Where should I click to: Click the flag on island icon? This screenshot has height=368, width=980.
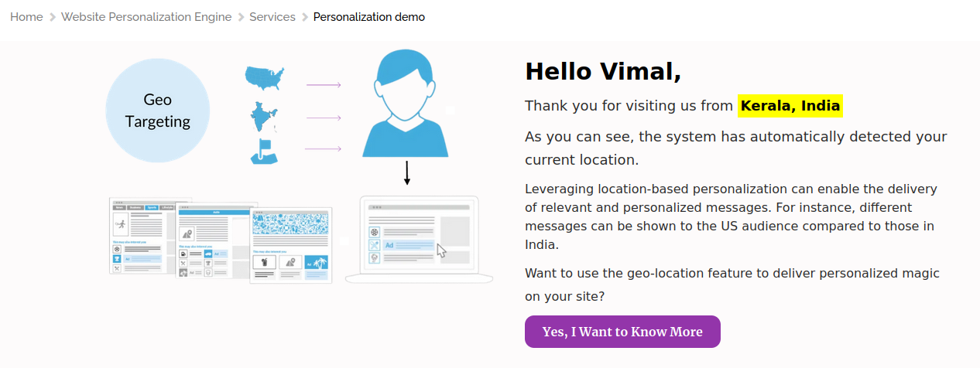pos(265,152)
